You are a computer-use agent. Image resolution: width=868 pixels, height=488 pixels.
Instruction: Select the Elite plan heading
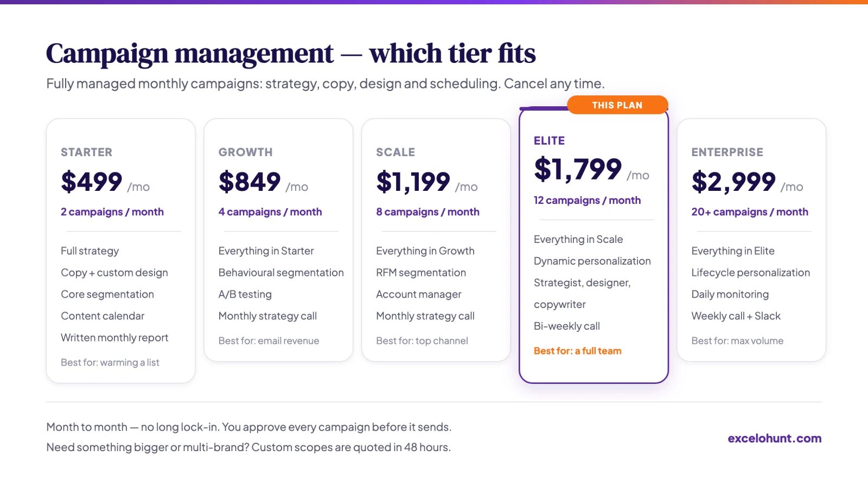549,141
